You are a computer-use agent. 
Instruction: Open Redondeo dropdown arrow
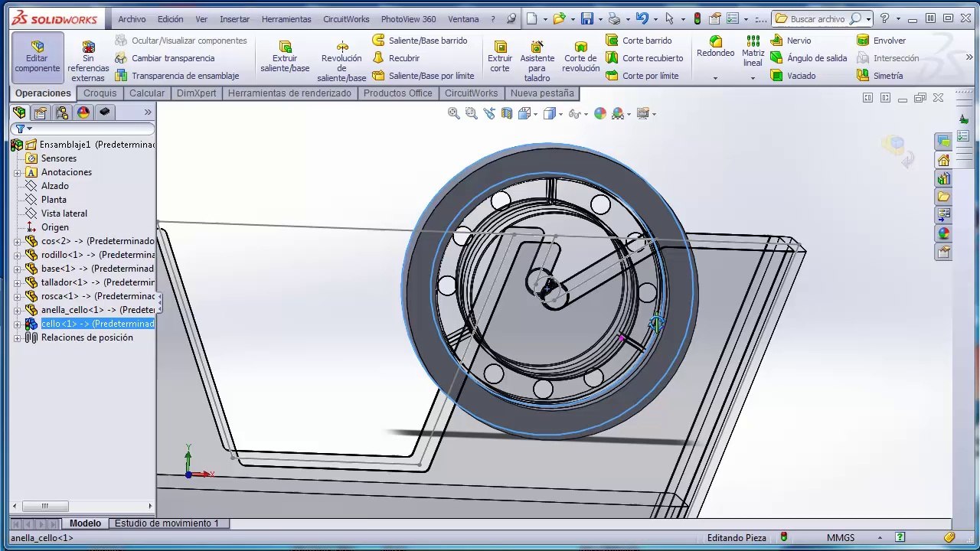click(715, 78)
